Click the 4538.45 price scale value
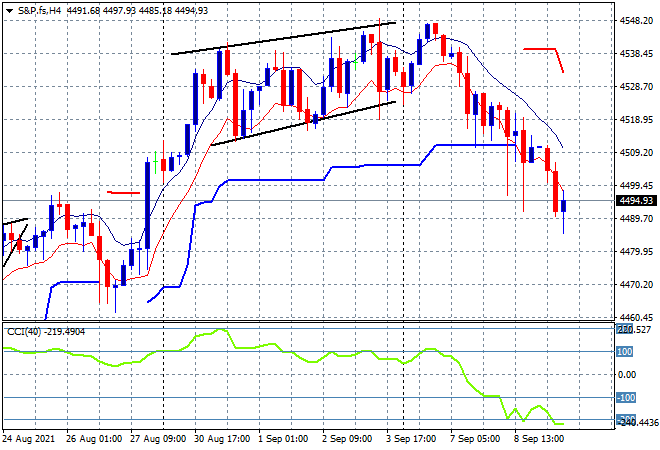 pyautogui.click(x=636, y=53)
